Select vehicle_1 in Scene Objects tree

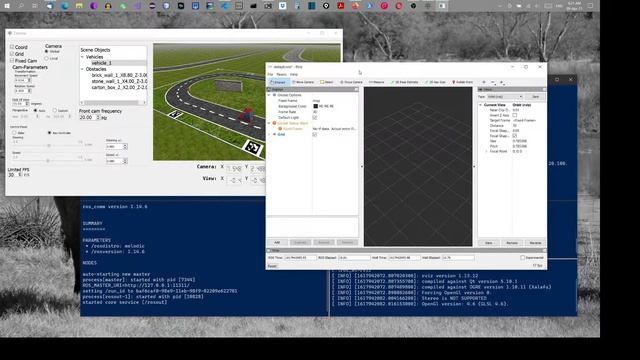click(x=101, y=63)
